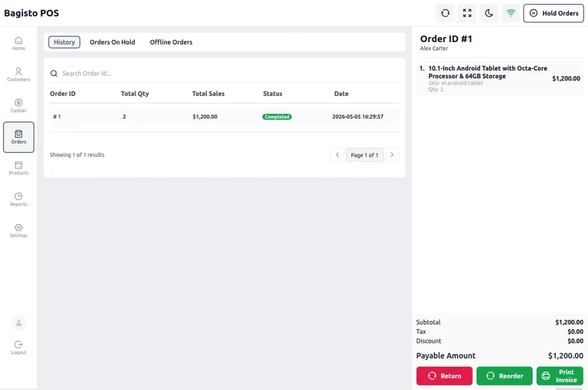Click the Total Qty column header
Viewport: 588px width, 390px height.
pyautogui.click(x=135, y=94)
